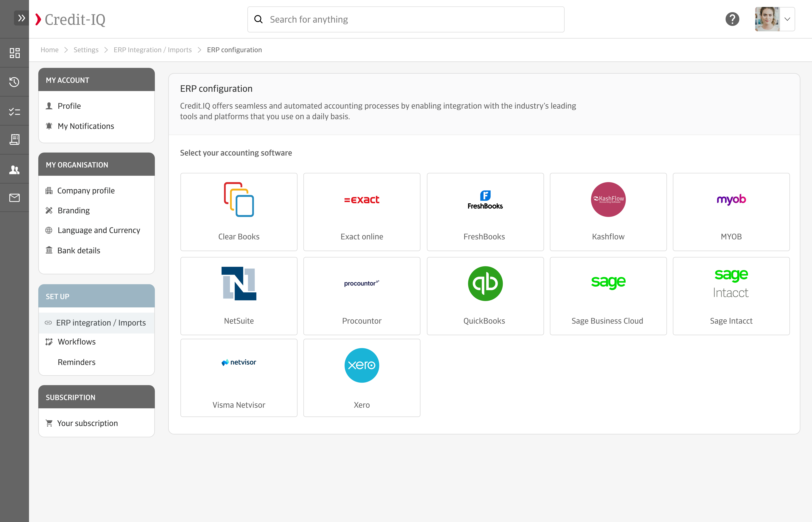Go to Workflows in Set Up
The image size is (812, 522).
77,342
